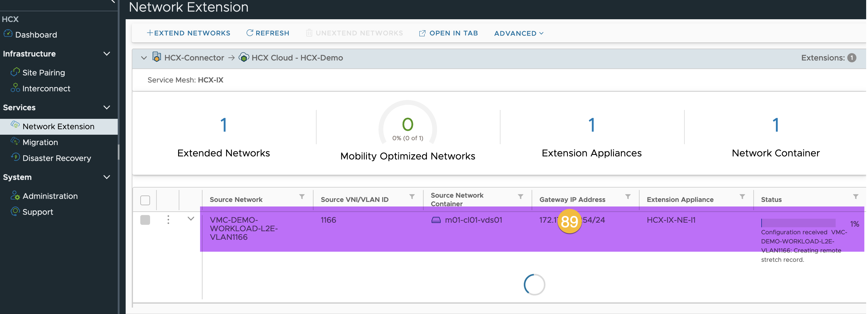The height and width of the screenshot is (314, 868).
Task: Click the Interconnect nodes icon
Action: pyautogui.click(x=15, y=88)
